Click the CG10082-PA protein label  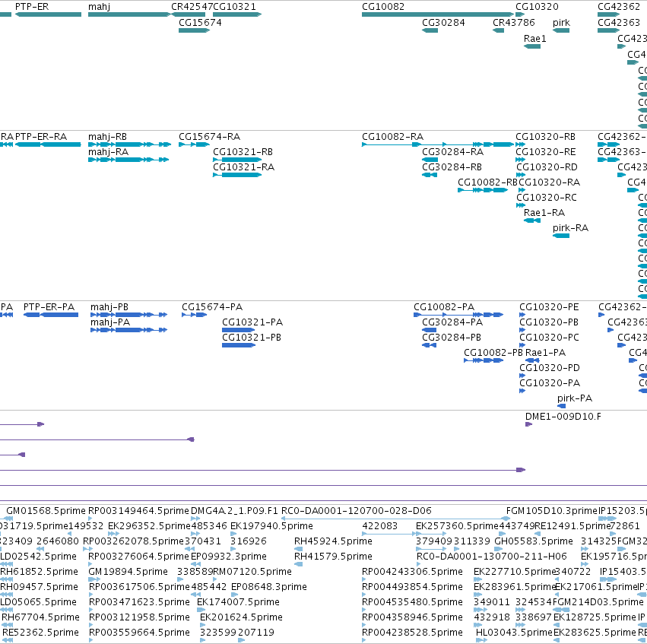444,307
